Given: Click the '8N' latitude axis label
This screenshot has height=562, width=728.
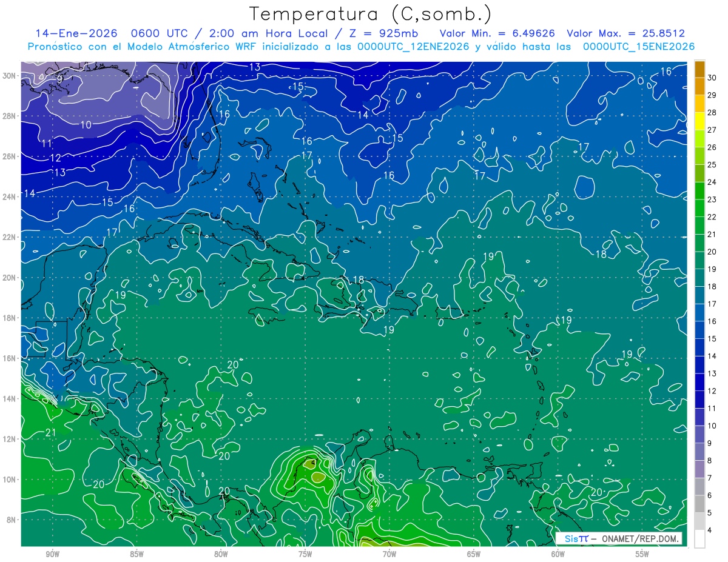Looking at the screenshot, I should tap(12, 520).
